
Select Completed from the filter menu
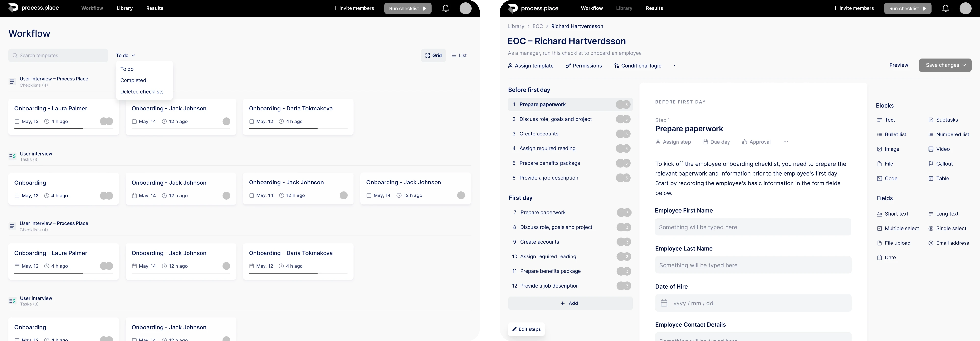point(133,80)
